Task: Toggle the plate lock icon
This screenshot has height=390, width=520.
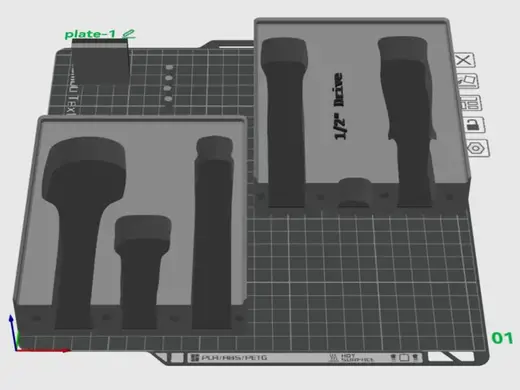Action: 473,125
